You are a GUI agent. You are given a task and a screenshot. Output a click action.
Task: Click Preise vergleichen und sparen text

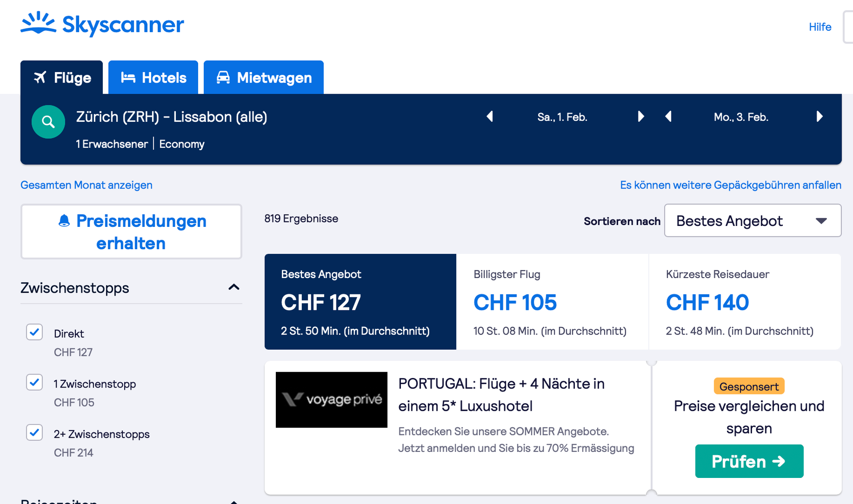click(x=749, y=417)
